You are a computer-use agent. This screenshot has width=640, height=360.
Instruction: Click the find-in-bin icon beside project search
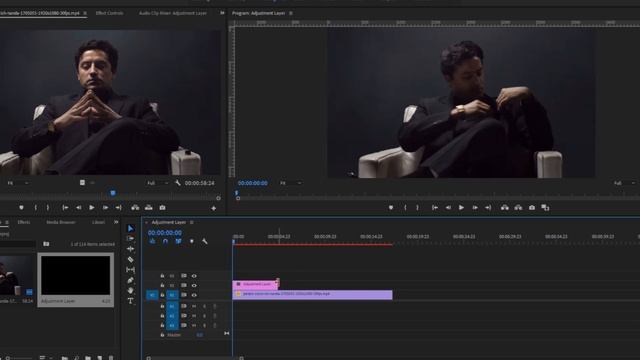click(x=46, y=244)
